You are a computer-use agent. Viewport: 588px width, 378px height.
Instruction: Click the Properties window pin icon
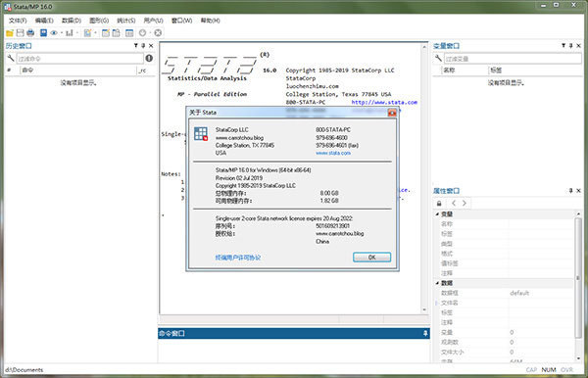click(x=570, y=191)
